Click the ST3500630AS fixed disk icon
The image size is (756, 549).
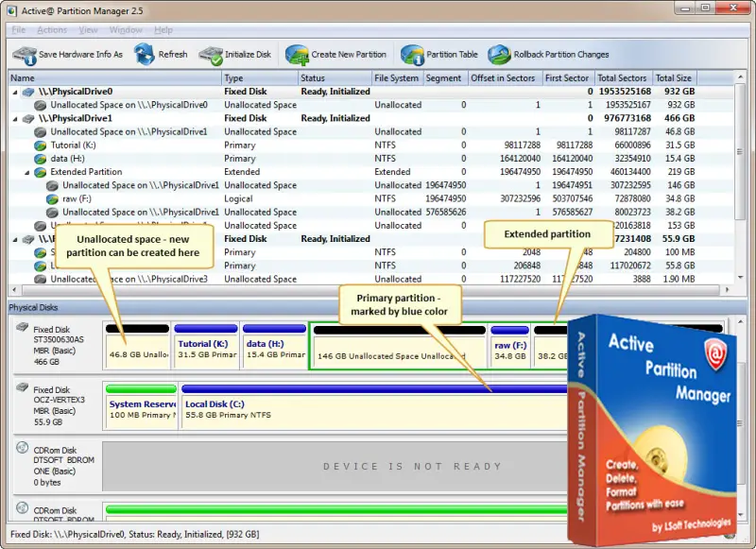(x=22, y=327)
